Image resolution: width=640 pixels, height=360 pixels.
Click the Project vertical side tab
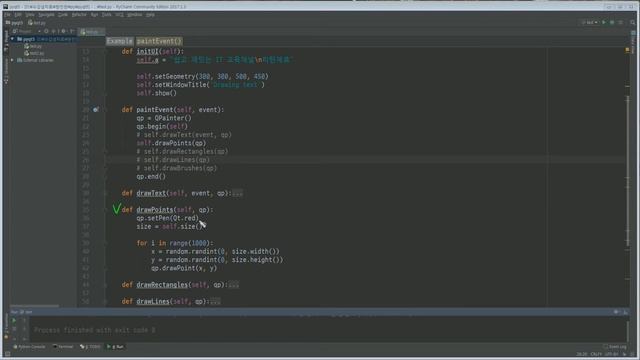pyautogui.click(x=6, y=40)
